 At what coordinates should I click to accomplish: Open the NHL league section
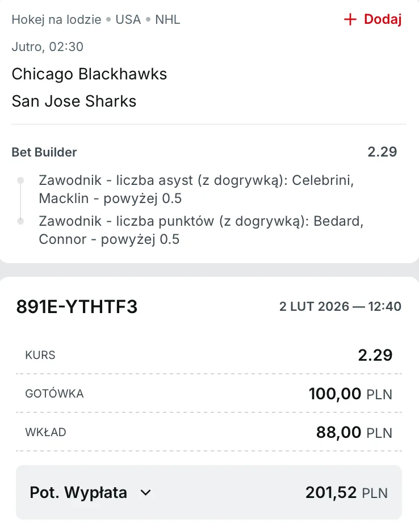click(x=169, y=19)
